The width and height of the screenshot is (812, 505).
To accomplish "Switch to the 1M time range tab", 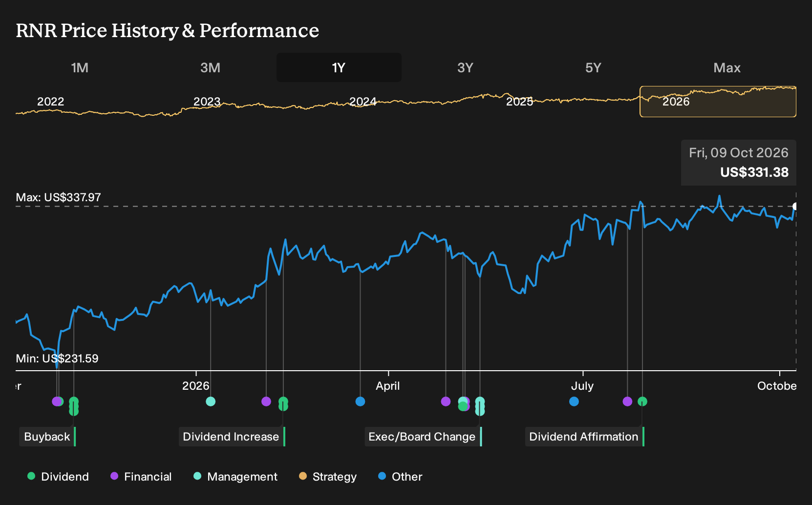I will pos(80,67).
